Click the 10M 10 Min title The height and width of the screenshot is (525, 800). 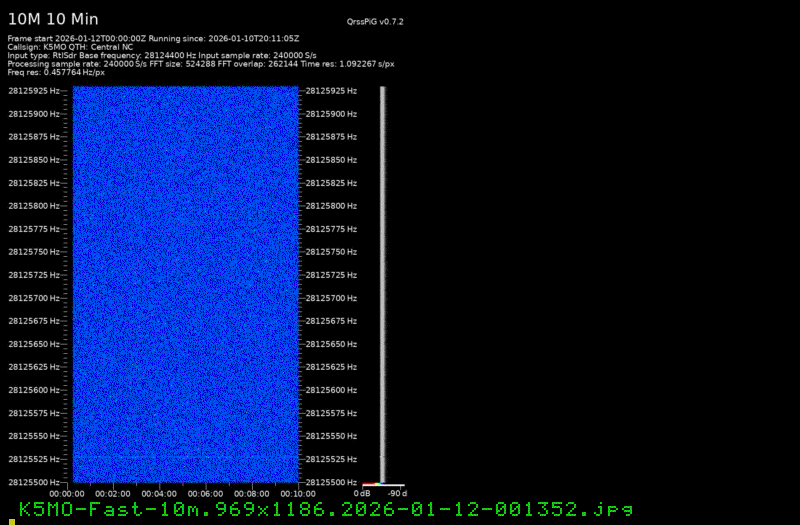pyautogui.click(x=53, y=19)
